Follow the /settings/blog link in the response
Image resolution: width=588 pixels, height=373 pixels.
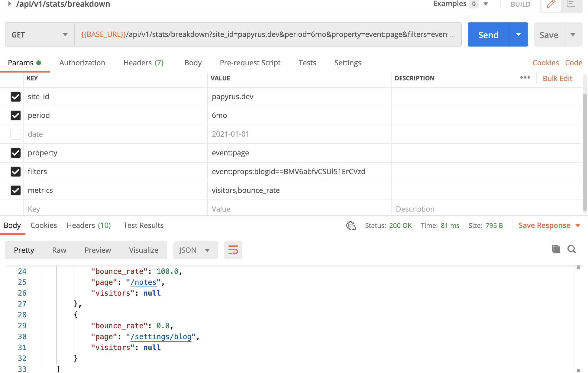point(161,336)
